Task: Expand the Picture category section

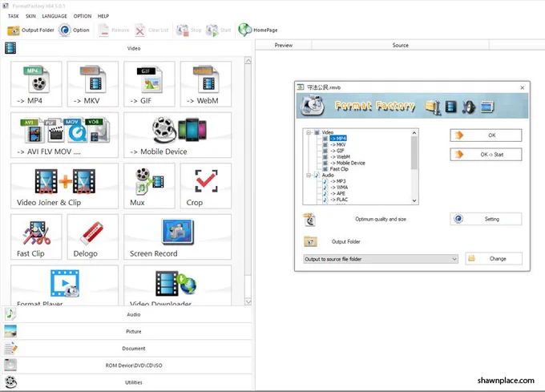Action: point(127,331)
